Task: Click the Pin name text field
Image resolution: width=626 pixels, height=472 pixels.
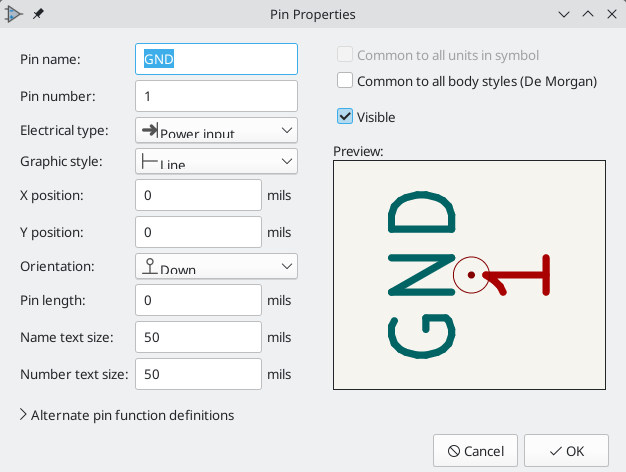Action: [x=216, y=59]
